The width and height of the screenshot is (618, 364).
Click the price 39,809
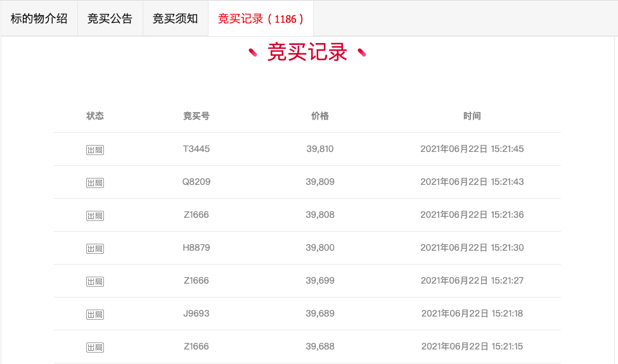click(320, 182)
